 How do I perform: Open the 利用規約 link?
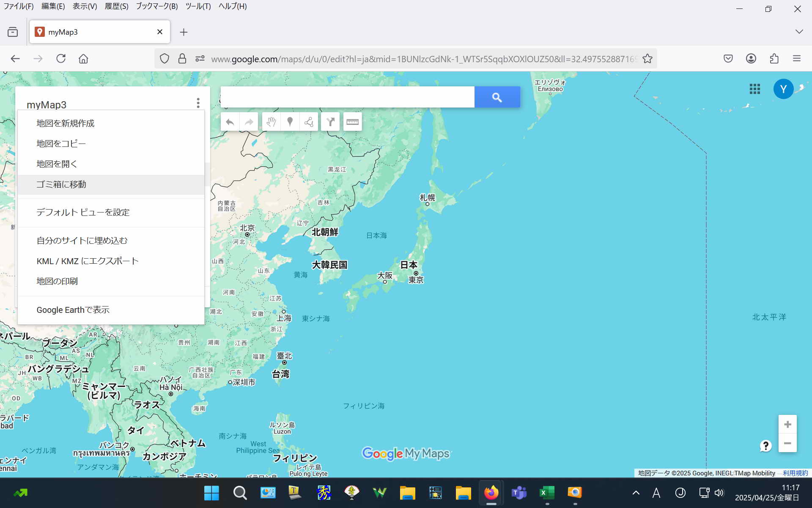[x=795, y=473]
